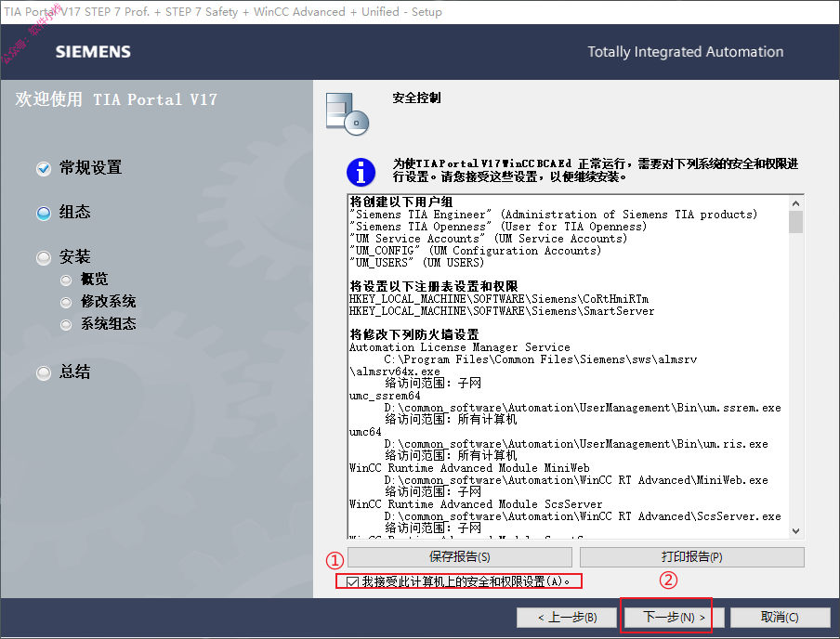Click the scrollbar up arrow
The height and width of the screenshot is (639, 840).
[x=795, y=203]
